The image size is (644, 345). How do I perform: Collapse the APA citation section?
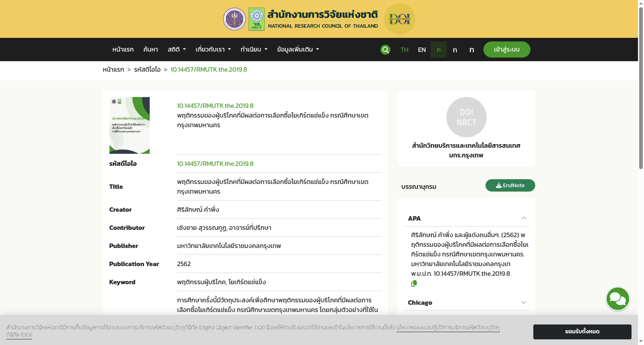click(524, 218)
